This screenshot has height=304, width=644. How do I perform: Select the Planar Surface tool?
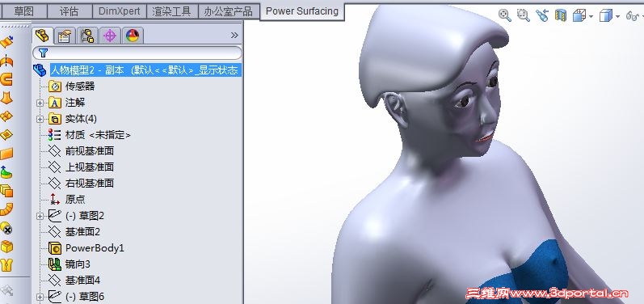click(6, 154)
